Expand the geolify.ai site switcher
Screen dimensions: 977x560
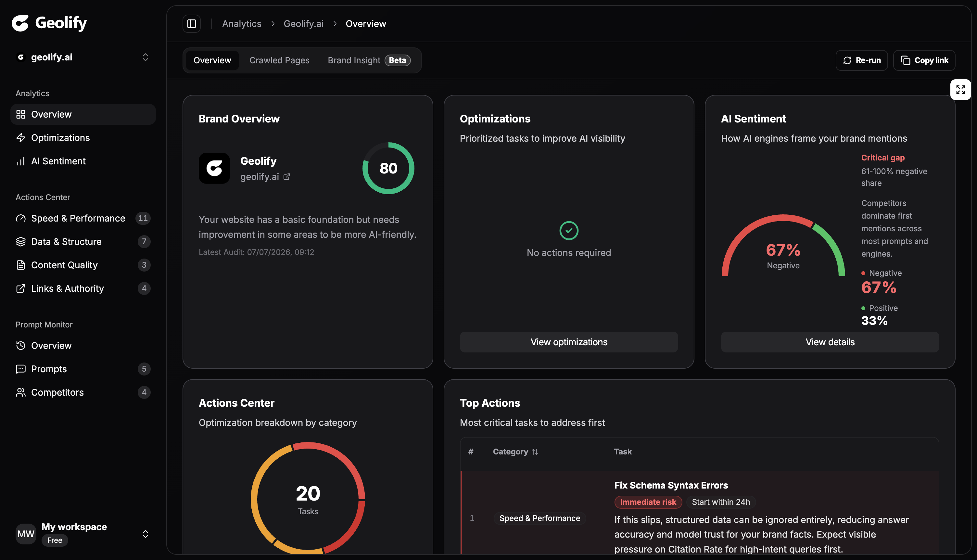pos(145,57)
